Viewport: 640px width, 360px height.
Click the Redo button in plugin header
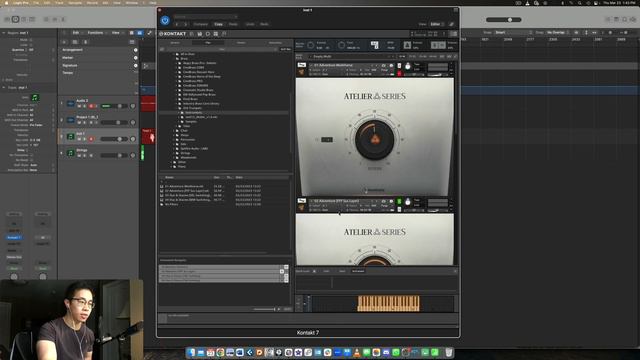point(264,24)
